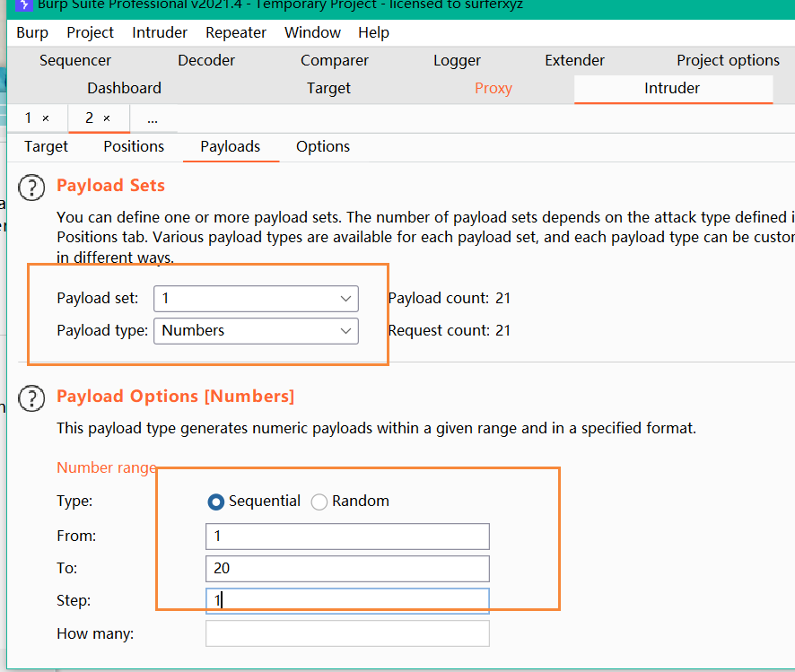Select the Sequential radio button
This screenshot has width=795, height=672.
pos(216,502)
